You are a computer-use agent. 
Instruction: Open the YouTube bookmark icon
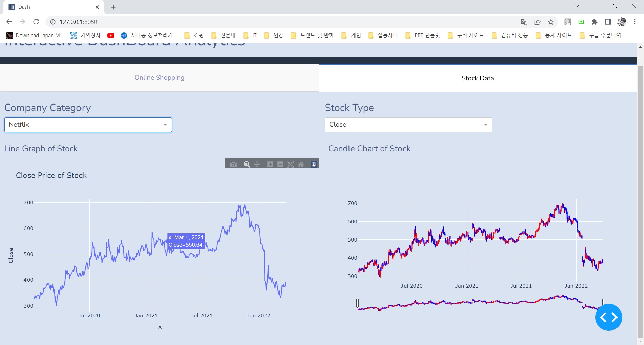coord(111,36)
